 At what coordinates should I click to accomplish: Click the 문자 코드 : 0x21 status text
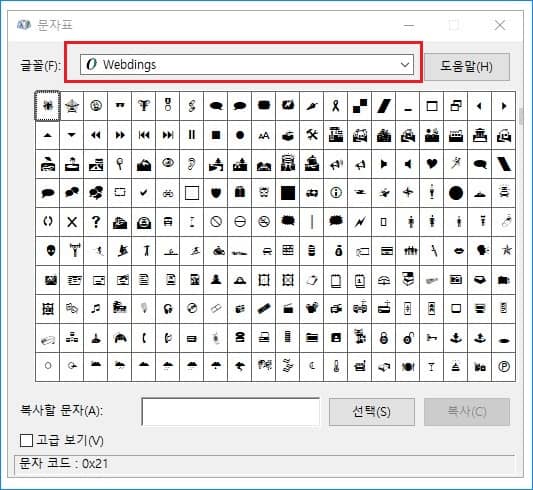64,463
